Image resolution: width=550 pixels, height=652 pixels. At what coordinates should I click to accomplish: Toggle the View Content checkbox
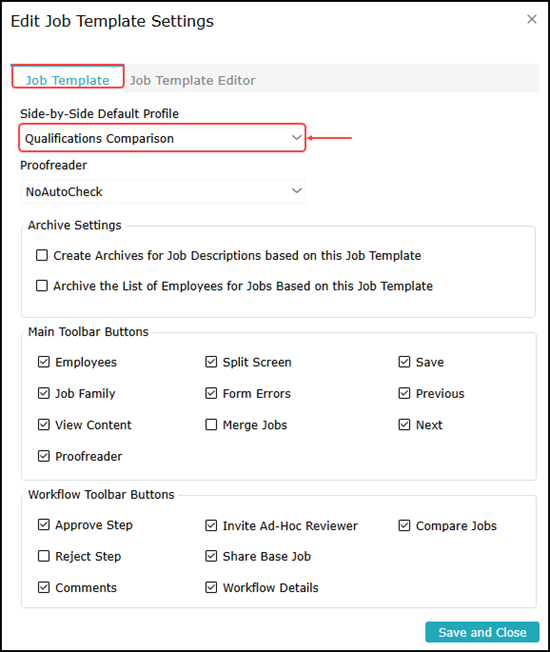point(44,425)
